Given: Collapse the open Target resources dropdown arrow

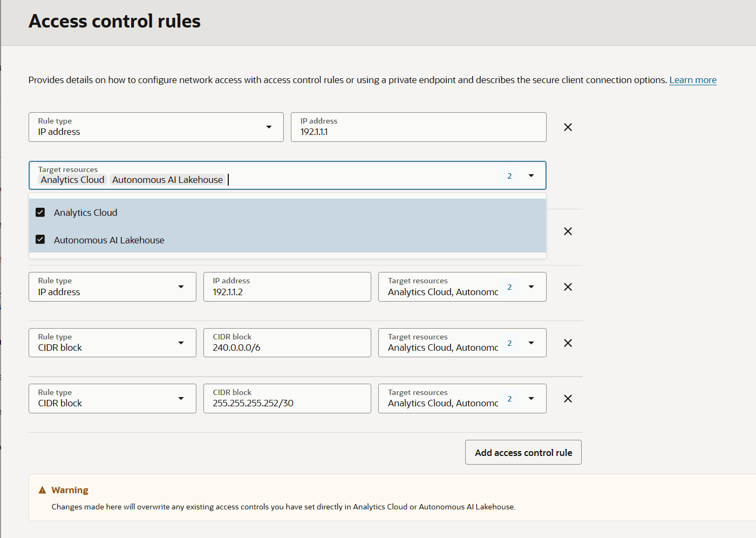Looking at the screenshot, I should [531, 176].
